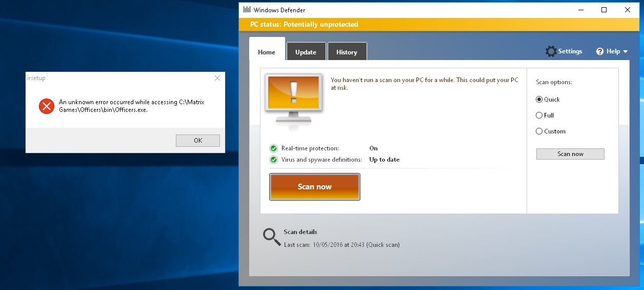Viewport: 644px width, 290px height.
Task: Maximize the Windows Defender window
Action: 604,10
